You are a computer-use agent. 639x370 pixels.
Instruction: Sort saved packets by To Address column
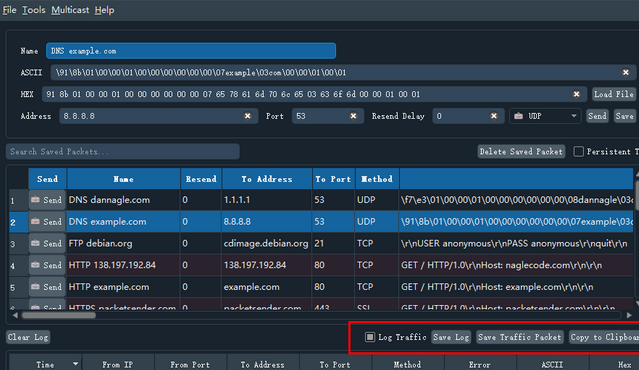267,179
